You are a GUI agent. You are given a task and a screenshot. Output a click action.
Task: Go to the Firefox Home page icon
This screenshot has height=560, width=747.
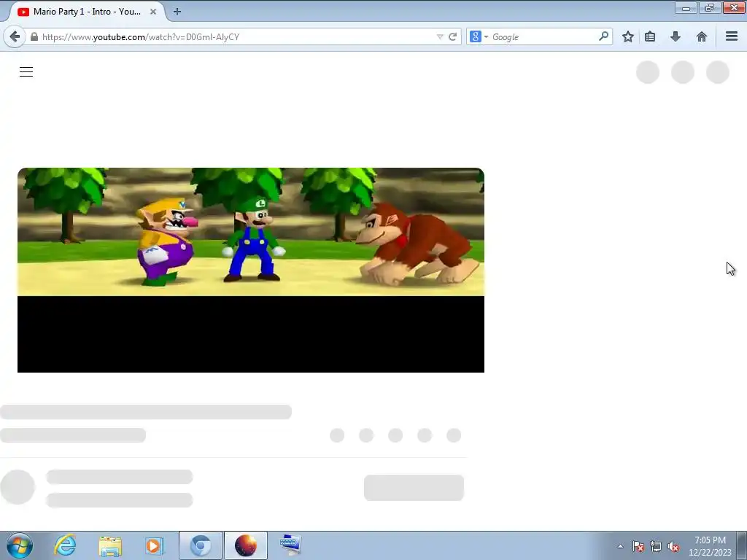701,36
